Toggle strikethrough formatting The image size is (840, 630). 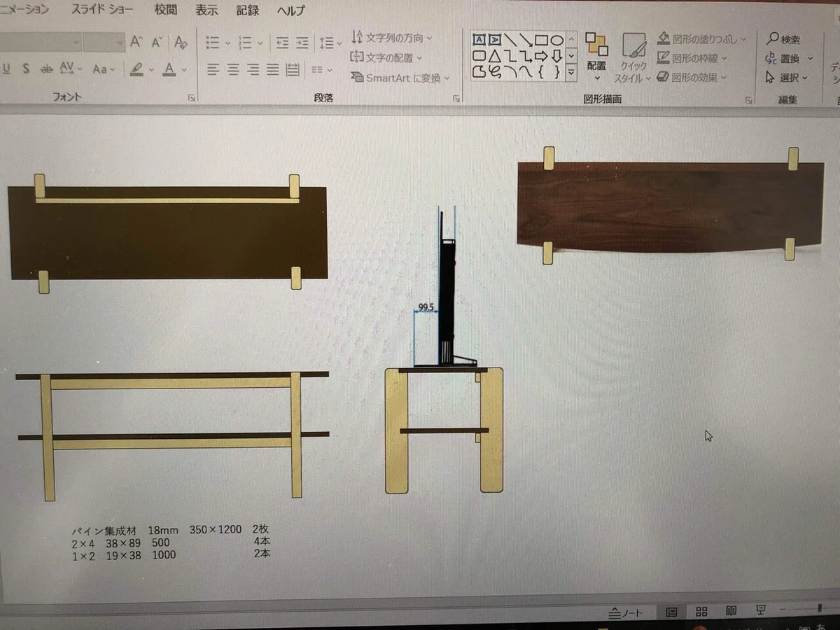47,69
